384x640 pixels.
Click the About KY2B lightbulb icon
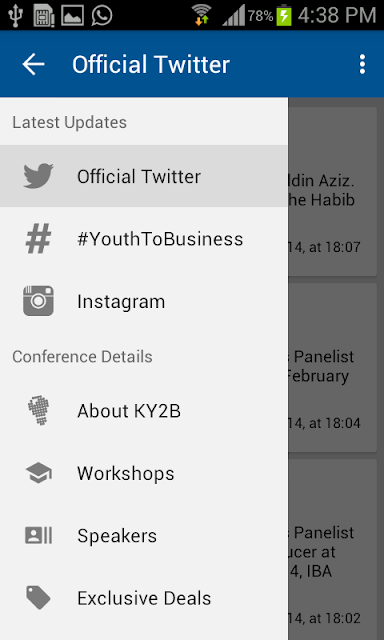(38, 411)
